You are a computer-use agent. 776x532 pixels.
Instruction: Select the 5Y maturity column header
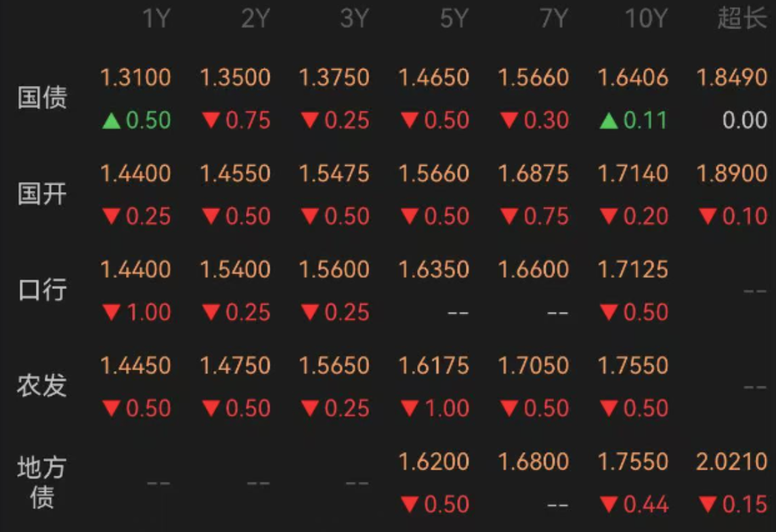coord(454,19)
